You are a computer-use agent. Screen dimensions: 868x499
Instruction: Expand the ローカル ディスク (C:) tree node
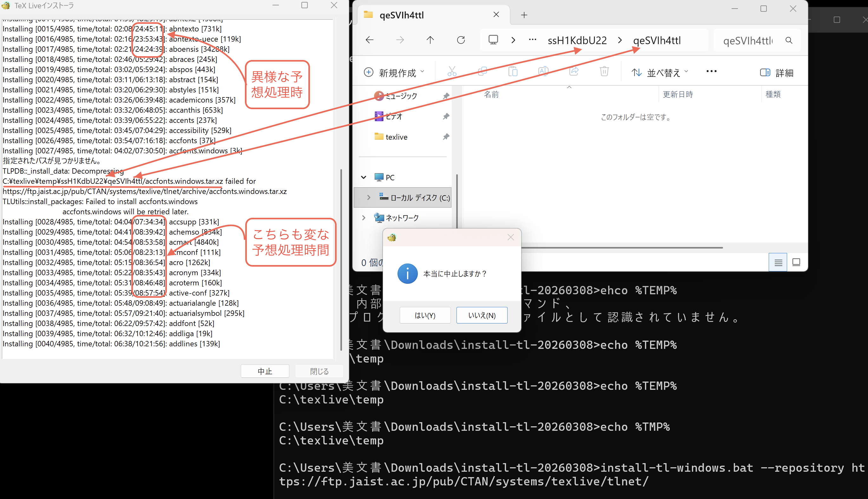(369, 197)
